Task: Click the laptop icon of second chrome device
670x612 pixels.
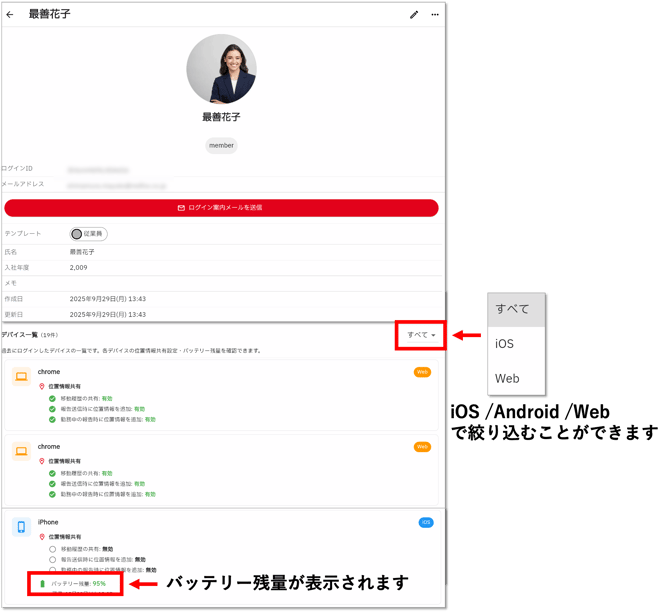Action: (x=22, y=451)
